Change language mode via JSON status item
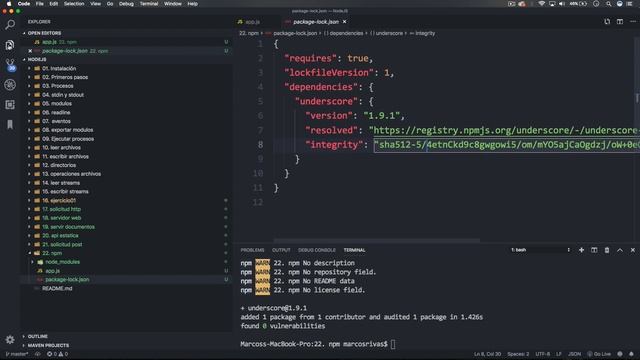Screen dimensions: 640x360 [x=574, y=354]
